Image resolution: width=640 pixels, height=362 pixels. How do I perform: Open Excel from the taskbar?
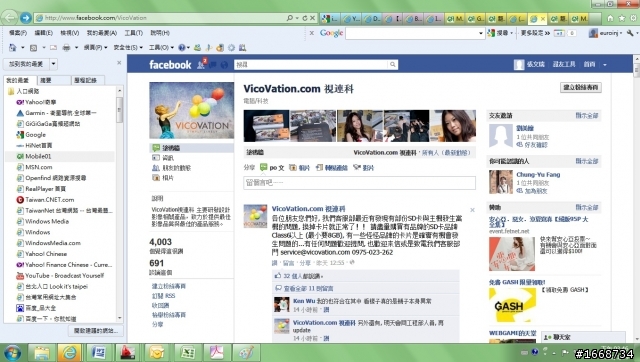pos(187,352)
